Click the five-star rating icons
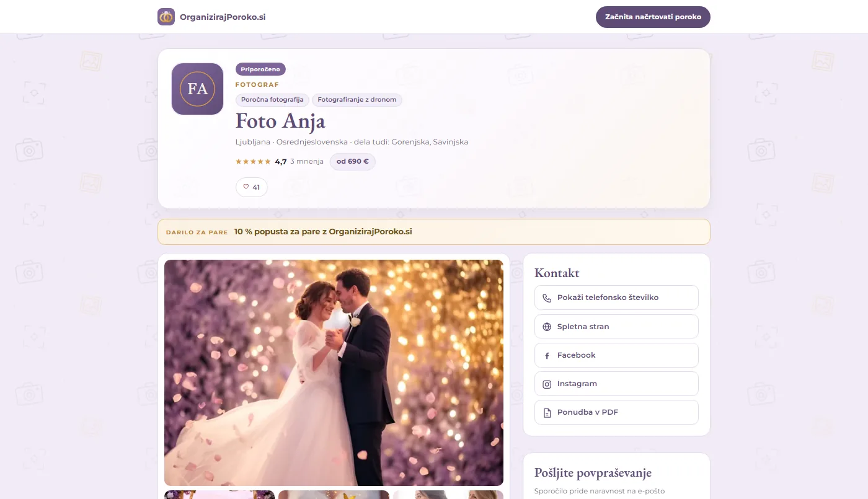The width and height of the screenshot is (868, 499). pyautogui.click(x=253, y=162)
